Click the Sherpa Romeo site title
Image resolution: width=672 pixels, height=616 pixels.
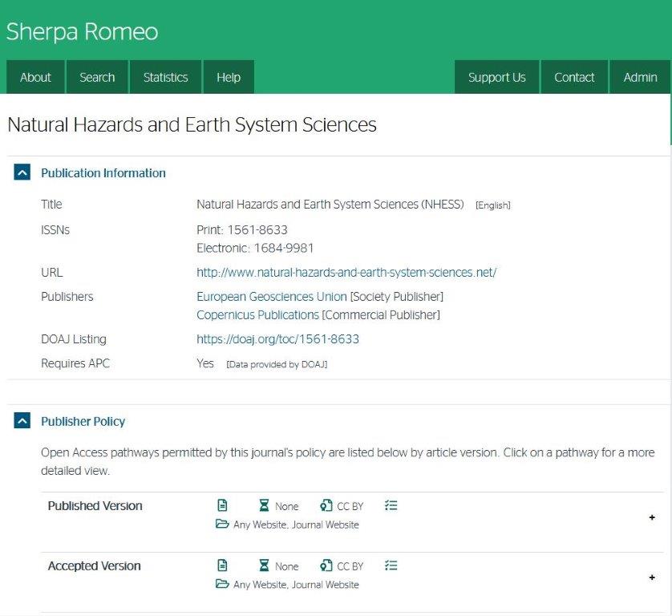(82, 31)
